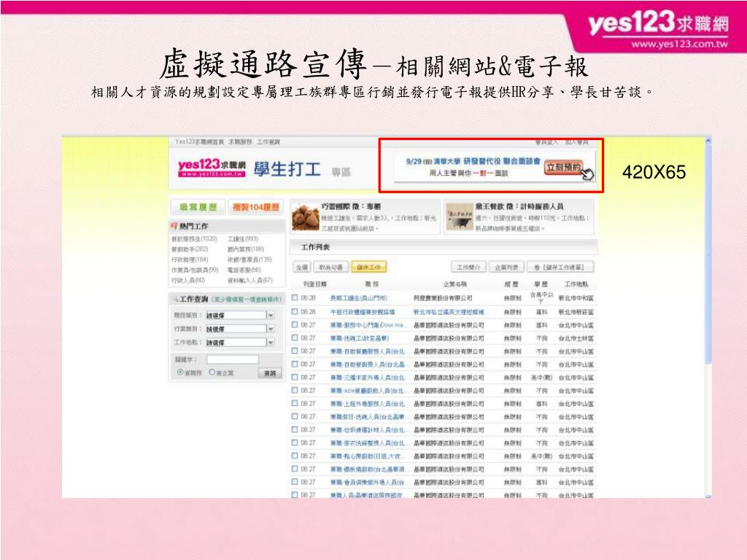Click the 關鍵字 input field

pos(233,359)
